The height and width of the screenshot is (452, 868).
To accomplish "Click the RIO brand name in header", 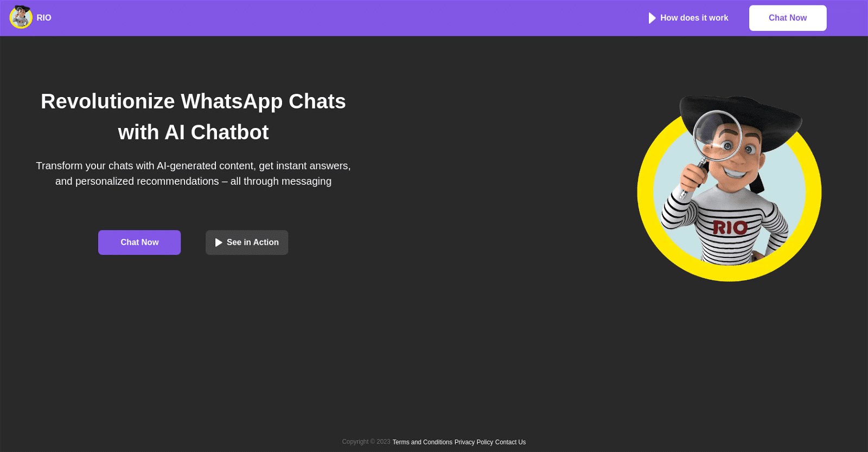I will (x=44, y=18).
